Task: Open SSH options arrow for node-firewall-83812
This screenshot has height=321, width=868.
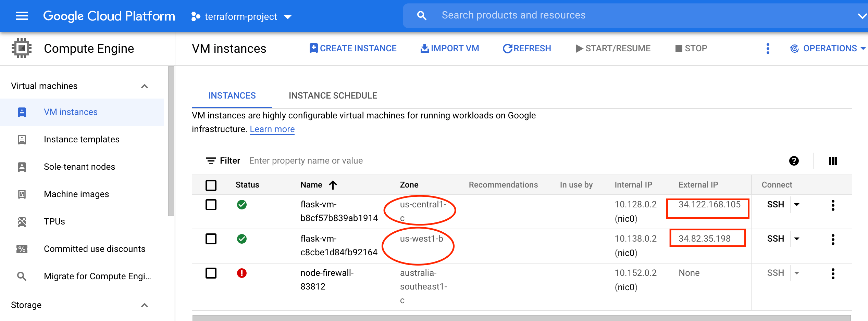Action: click(x=797, y=273)
